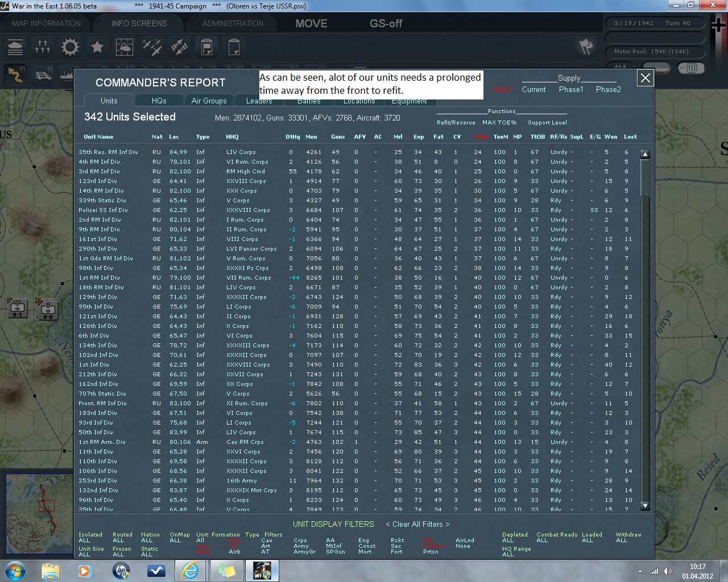
Task: Change the Unit Size filter ALL value
Action: point(84,554)
